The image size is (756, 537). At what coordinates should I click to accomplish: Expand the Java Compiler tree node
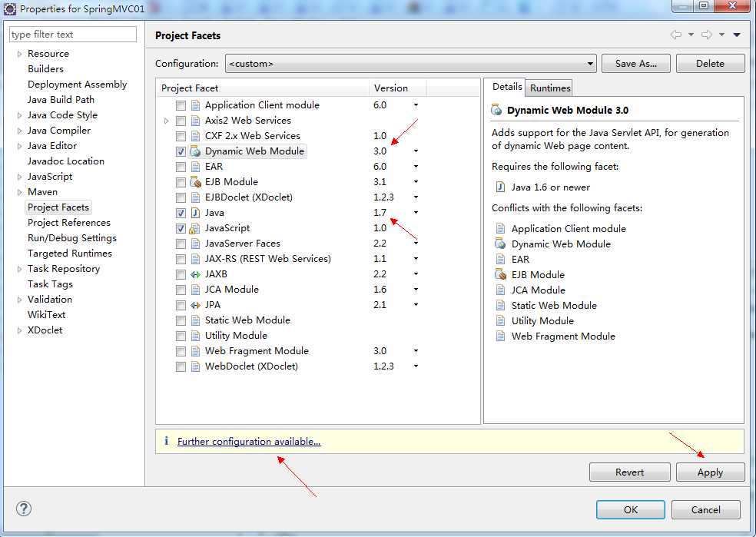pos(19,131)
